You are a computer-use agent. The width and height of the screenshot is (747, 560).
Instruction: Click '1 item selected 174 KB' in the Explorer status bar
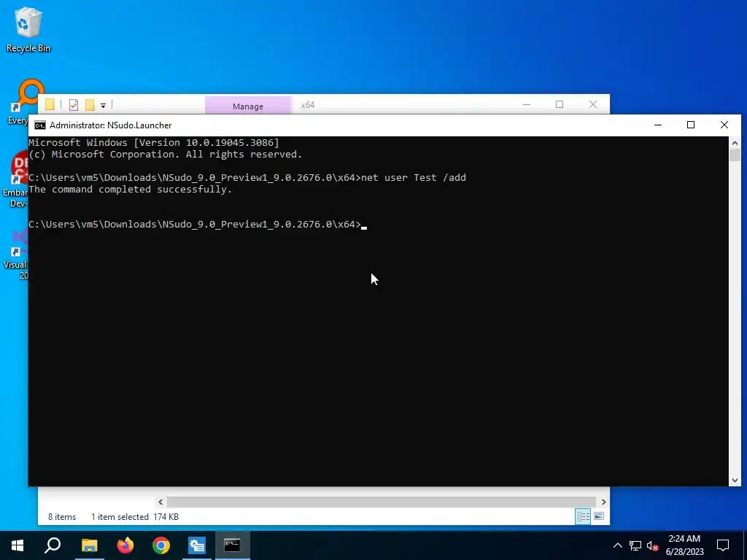pyautogui.click(x=135, y=517)
